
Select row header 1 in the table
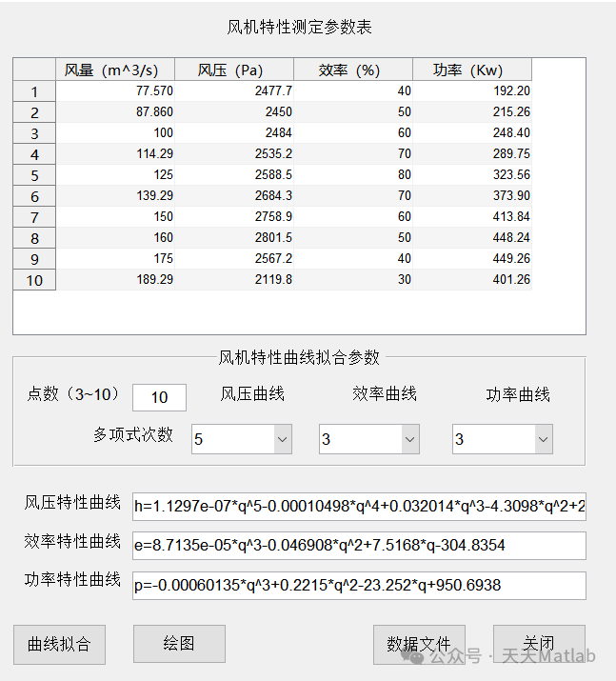click(x=34, y=91)
